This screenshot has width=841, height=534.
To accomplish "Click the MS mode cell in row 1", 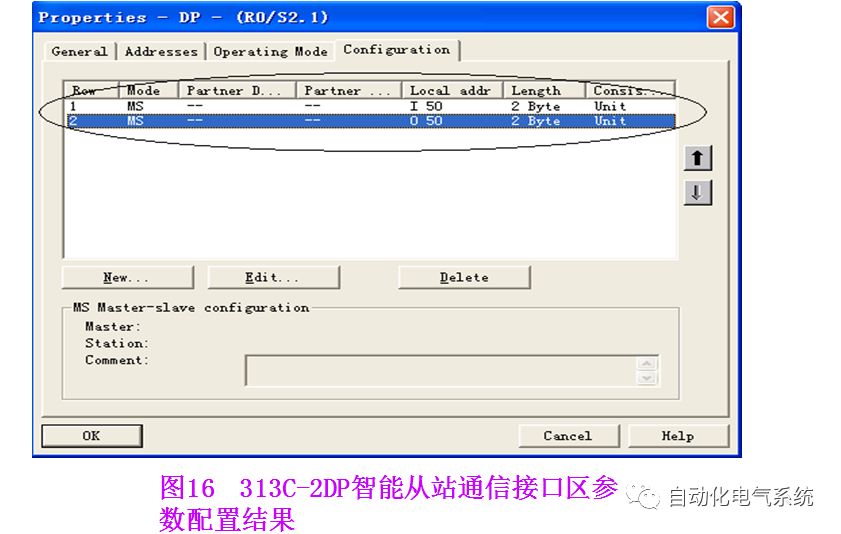I will tap(135, 106).
